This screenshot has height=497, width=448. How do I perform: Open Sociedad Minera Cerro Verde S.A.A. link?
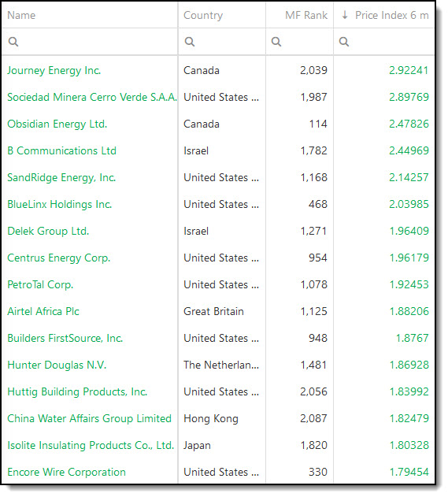[x=92, y=97]
